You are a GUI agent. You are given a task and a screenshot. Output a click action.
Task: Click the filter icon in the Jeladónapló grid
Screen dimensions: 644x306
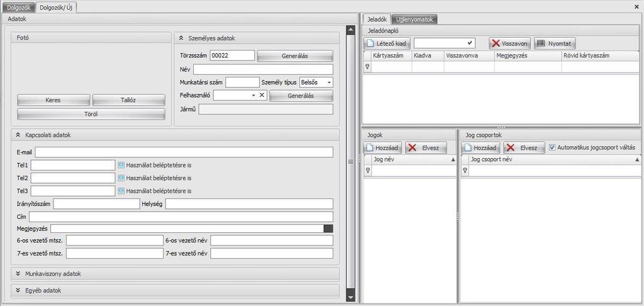[367, 67]
